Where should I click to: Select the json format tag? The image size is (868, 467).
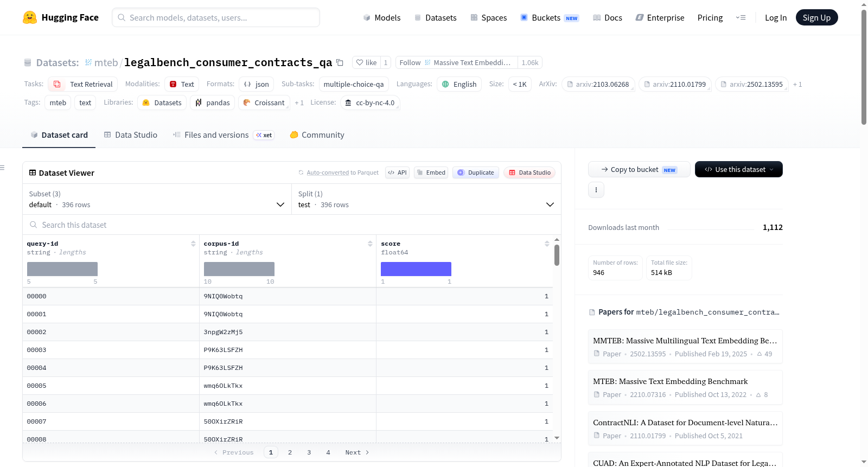[257, 84]
